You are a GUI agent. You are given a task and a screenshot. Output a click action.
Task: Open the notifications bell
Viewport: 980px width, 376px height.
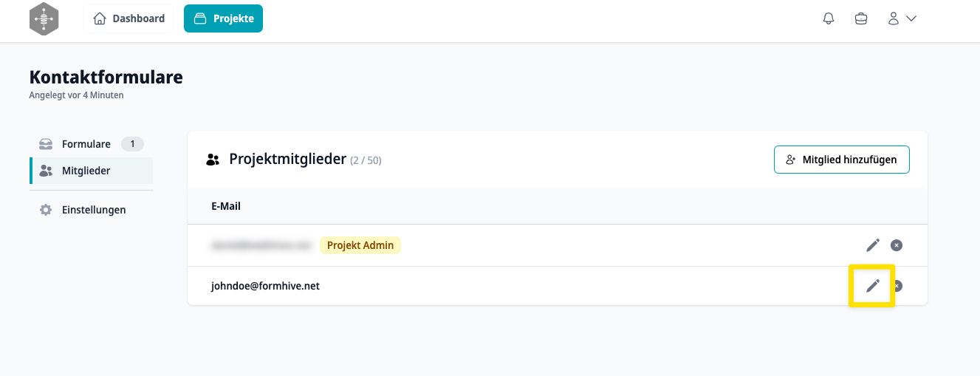click(829, 18)
